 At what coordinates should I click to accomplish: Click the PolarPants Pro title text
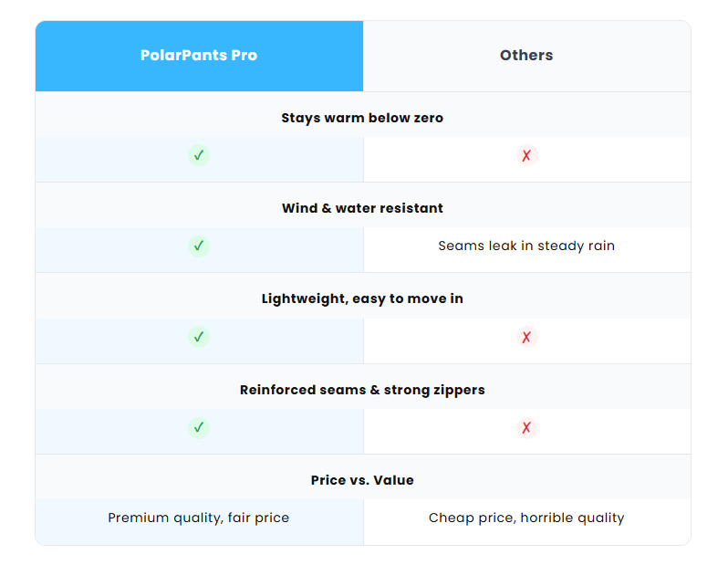pos(199,56)
